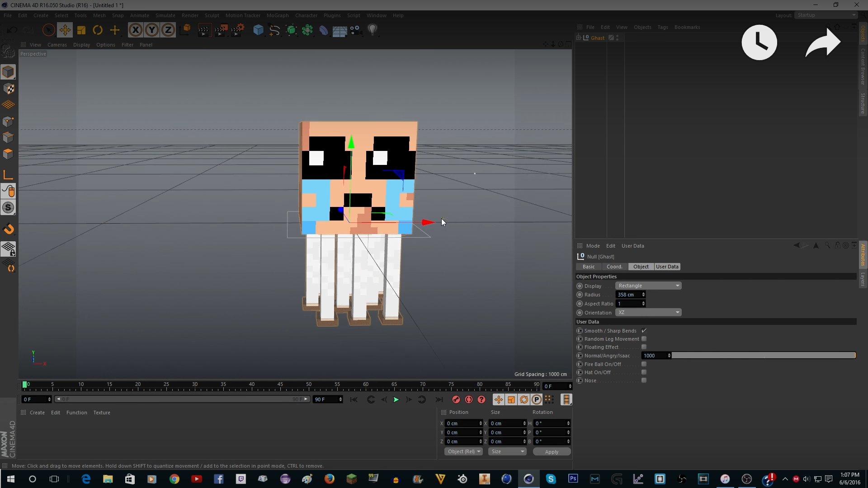Open the Spline pen tool icon
This screenshot has width=868, height=488.
coord(274,30)
